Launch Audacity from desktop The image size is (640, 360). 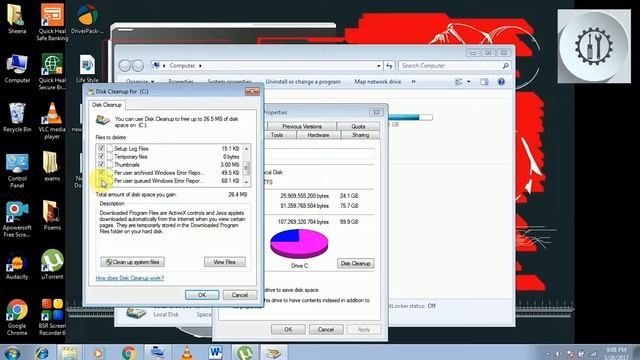[17, 265]
